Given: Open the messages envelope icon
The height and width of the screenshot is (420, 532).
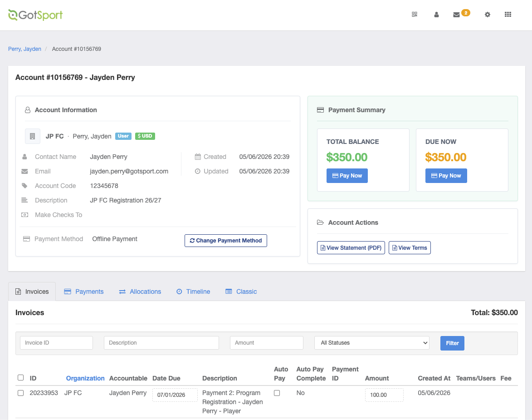Looking at the screenshot, I should (456, 15).
